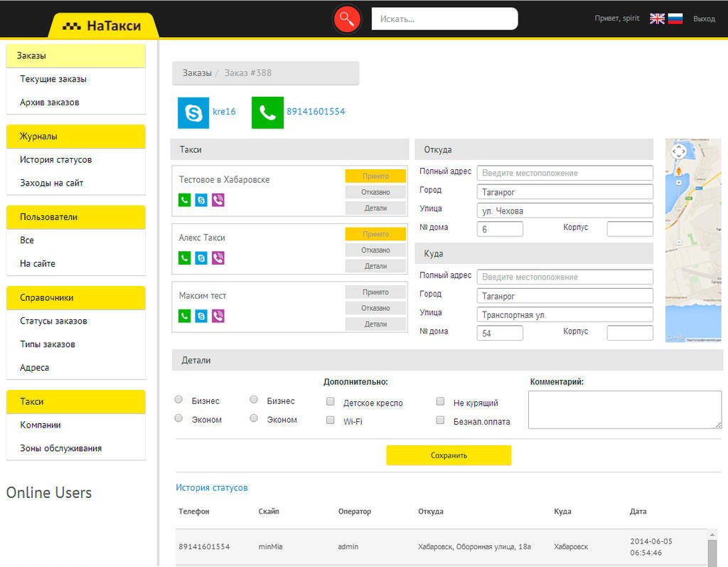728x567 pixels.
Task: Click the red search magnifier icon
Action: tap(347, 18)
